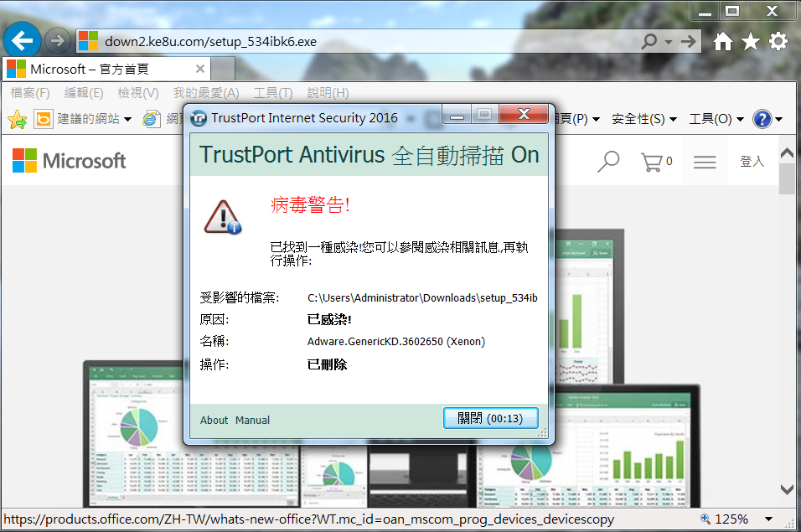Open Favorites star in browser toolbar
The image size is (801, 532).
[x=751, y=41]
